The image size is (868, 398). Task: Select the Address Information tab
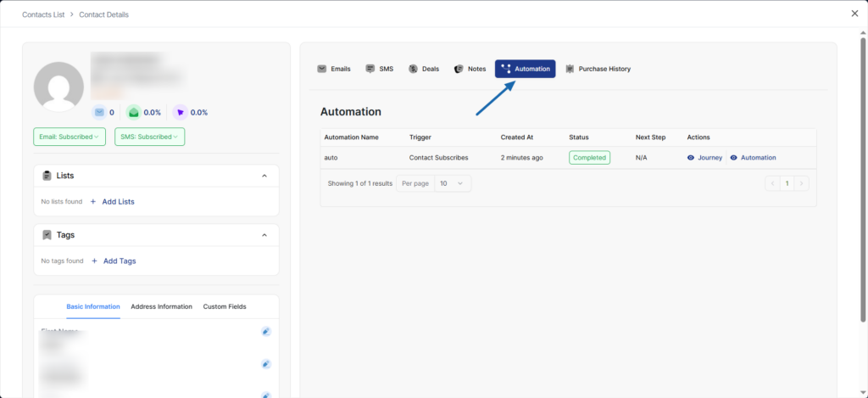pos(161,306)
